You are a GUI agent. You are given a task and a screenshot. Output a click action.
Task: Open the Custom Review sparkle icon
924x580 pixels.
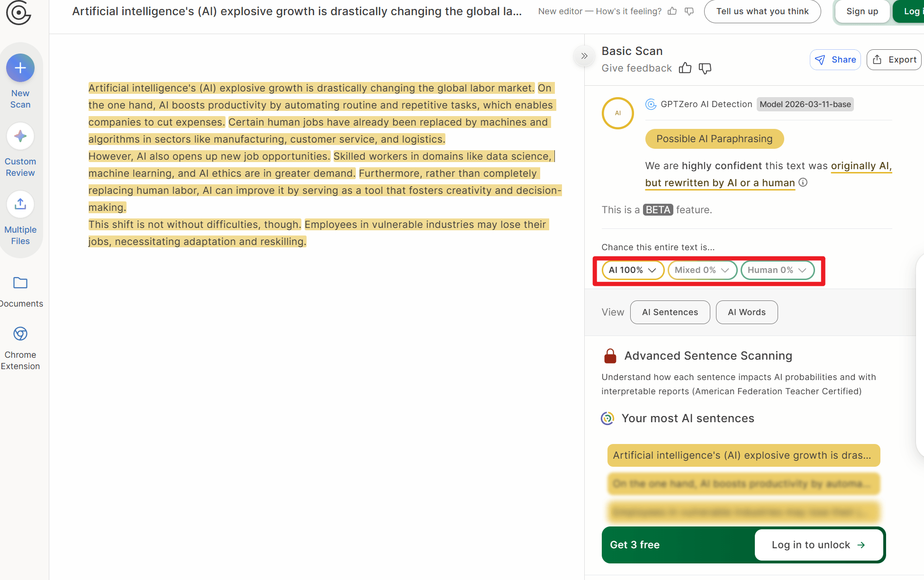point(20,136)
